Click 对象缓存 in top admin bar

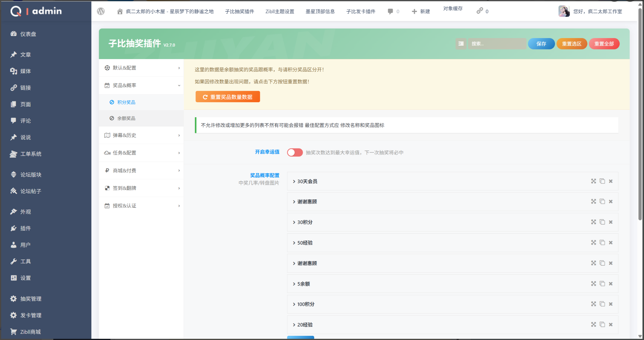[453, 8]
